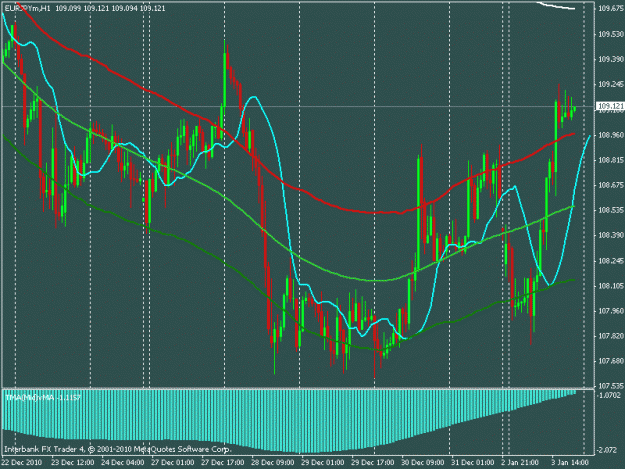Image resolution: width=625 pixels, height=469 pixels.
Task: Click the tall green candle at 27 Dec 17:00
Action: (x=224, y=80)
